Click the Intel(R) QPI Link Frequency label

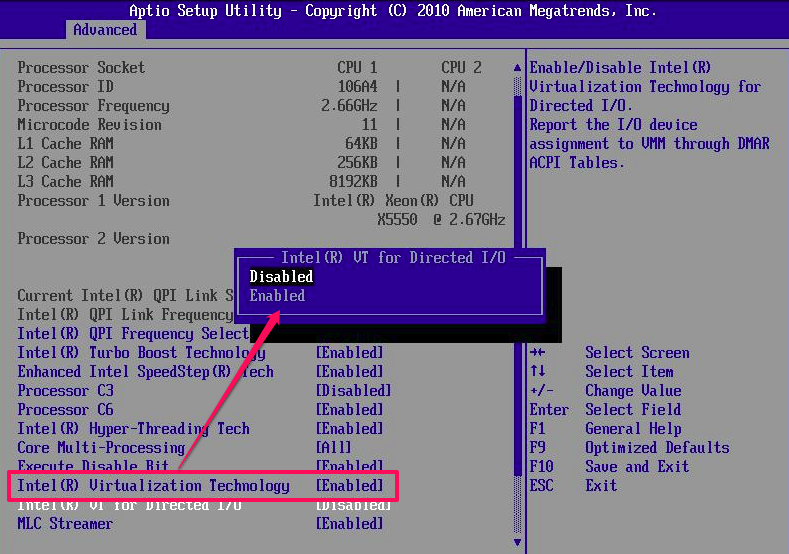125,314
